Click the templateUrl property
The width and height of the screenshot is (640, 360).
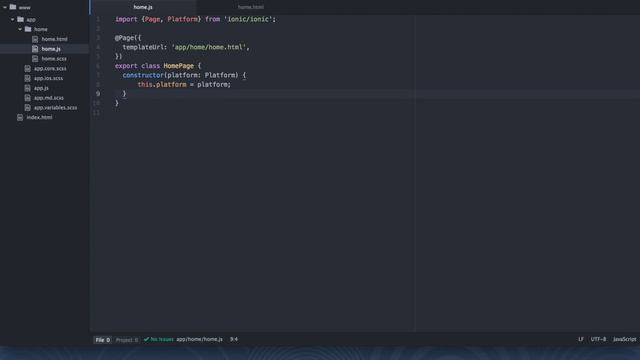[143, 47]
